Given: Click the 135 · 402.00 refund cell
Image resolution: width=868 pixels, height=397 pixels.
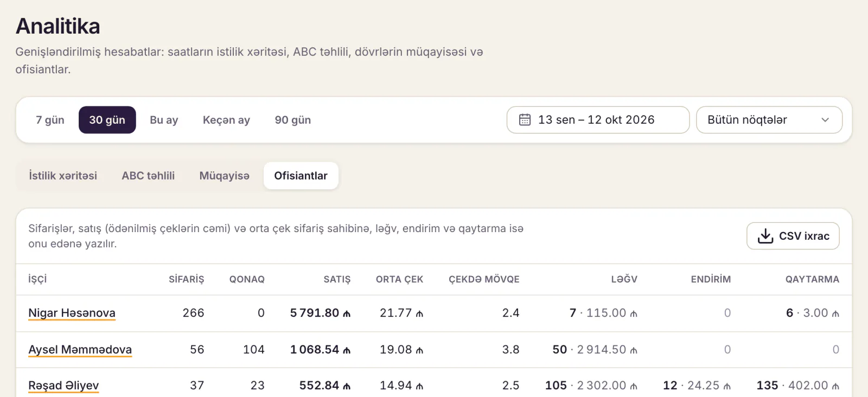Looking at the screenshot, I should coord(798,386).
